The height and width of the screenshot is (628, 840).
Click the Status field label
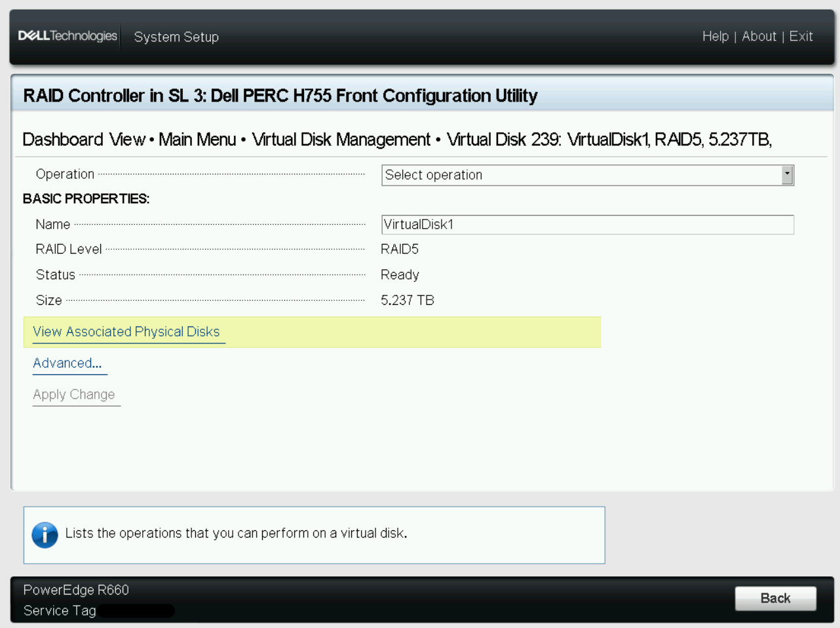pyautogui.click(x=56, y=275)
